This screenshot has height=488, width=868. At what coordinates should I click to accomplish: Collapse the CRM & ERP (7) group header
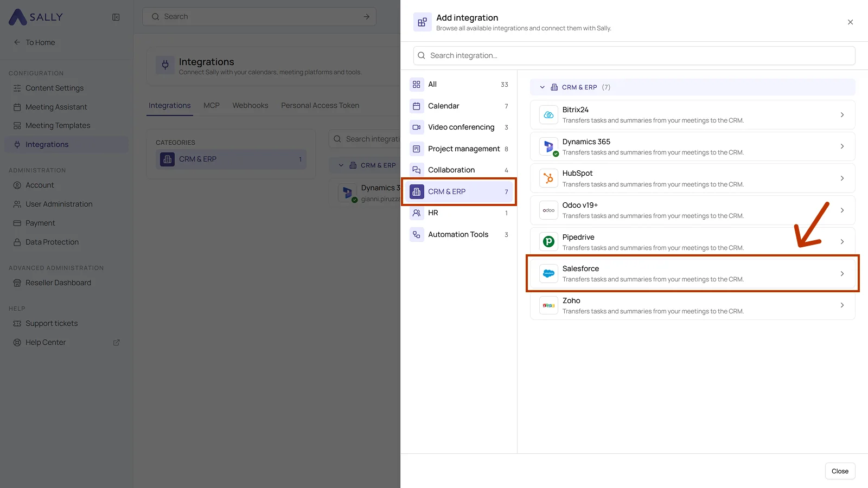pos(692,87)
